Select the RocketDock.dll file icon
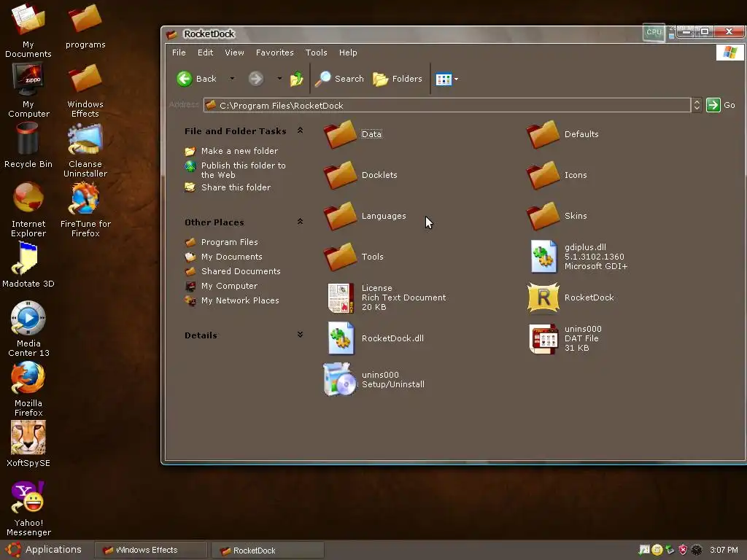747x560 pixels. coord(341,338)
